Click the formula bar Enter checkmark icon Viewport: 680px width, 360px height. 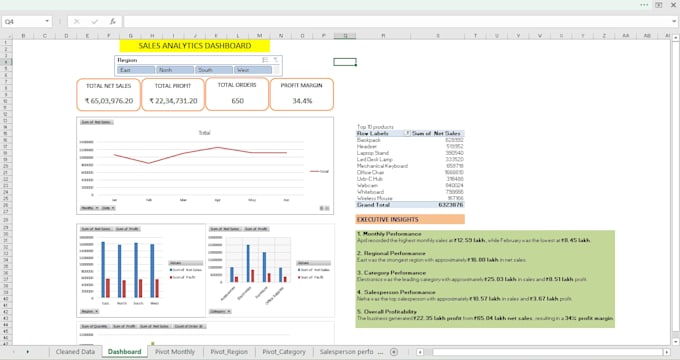[94, 21]
